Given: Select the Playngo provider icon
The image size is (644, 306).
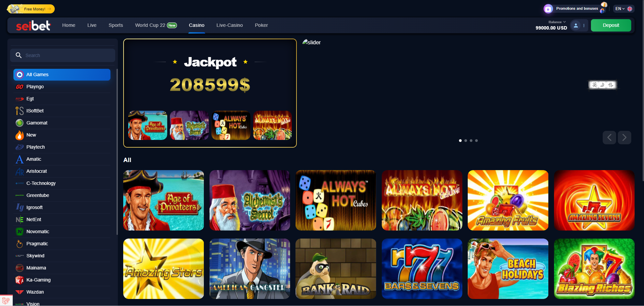Looking at the screenshot, I should 19,87.
